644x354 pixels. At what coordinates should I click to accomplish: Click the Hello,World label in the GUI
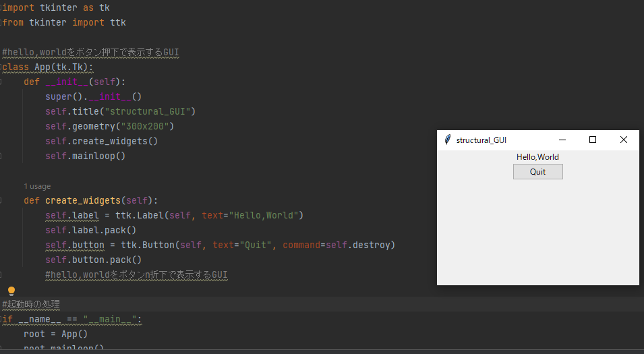pyautogui.click(x=537, y=157)
